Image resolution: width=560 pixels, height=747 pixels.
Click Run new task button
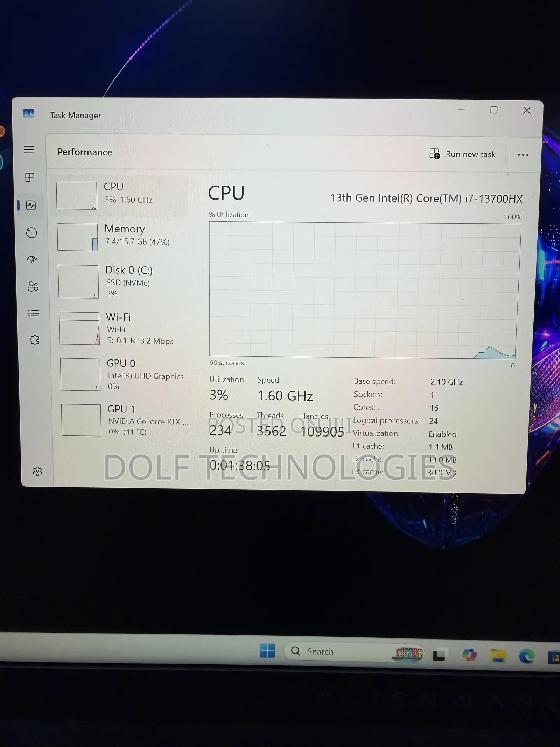tap(462, 154)
